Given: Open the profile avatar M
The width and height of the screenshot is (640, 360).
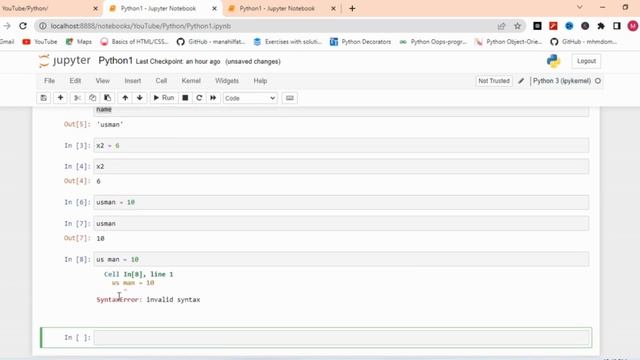Looking at the screenshot, I should pos(633,26).
